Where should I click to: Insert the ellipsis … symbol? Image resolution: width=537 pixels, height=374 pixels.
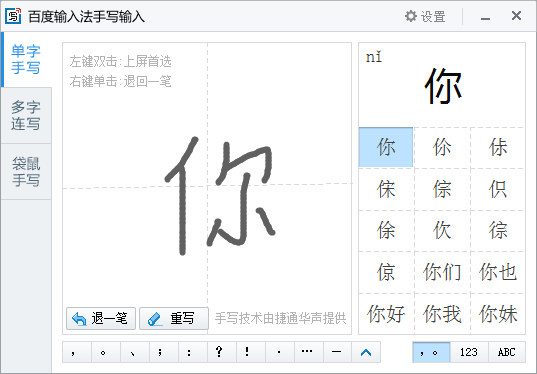pyautogui.click(x=309, y=352)
